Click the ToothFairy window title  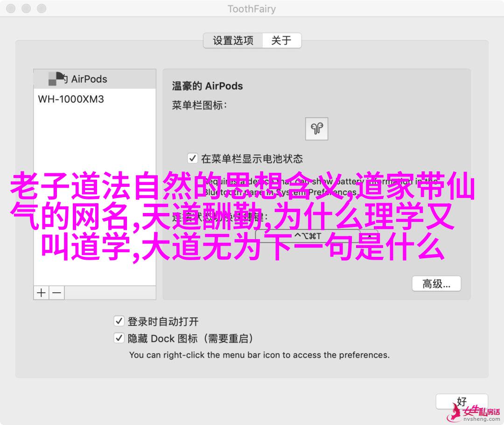252,9
